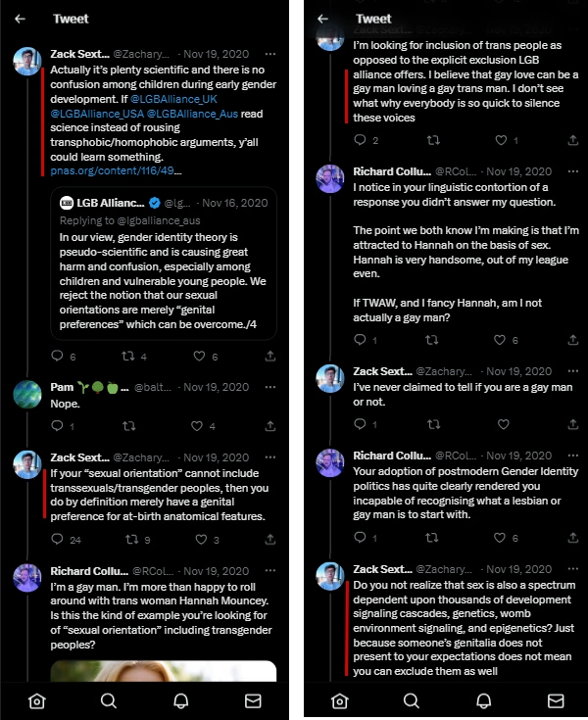
Task: Like Pam's "Nope." tweet
Action: point(199,426)
